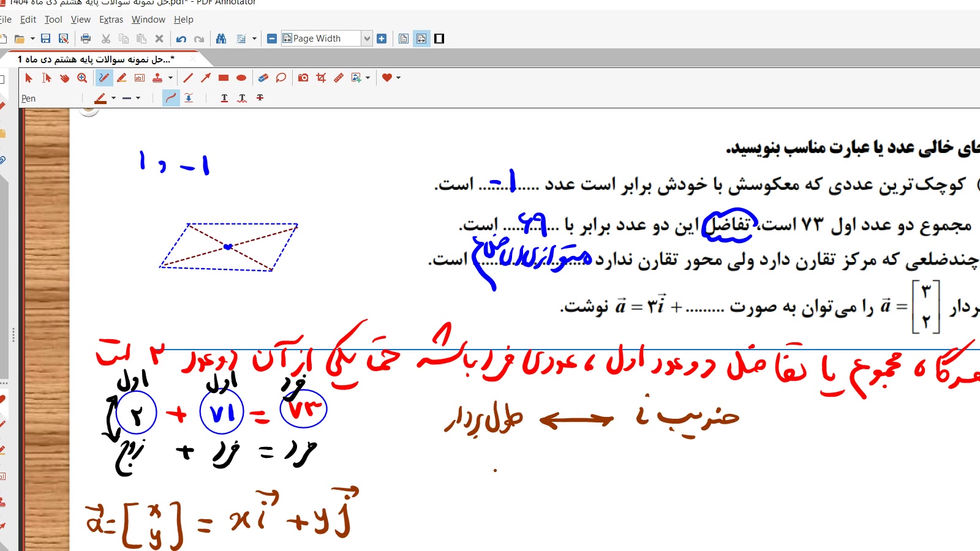Viewport: 980px width, 551px height.
Task: Activate the Pan hand tool
Action: pos(64,78)
